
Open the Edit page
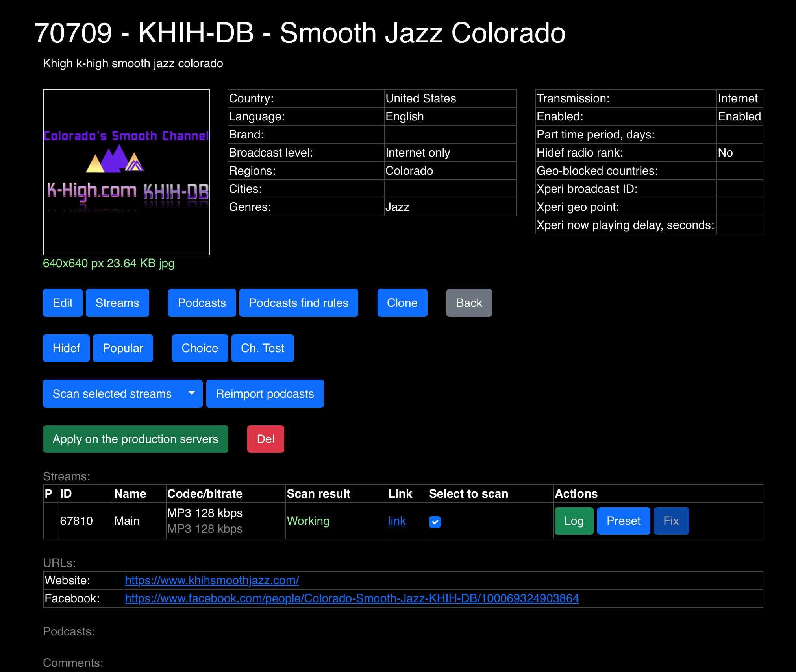[x=63, y=303]
